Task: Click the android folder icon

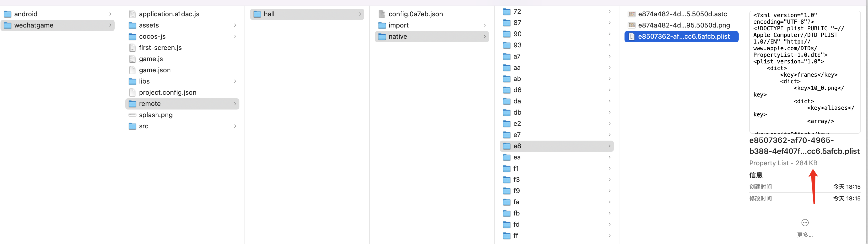Action: tap(7, 14)
